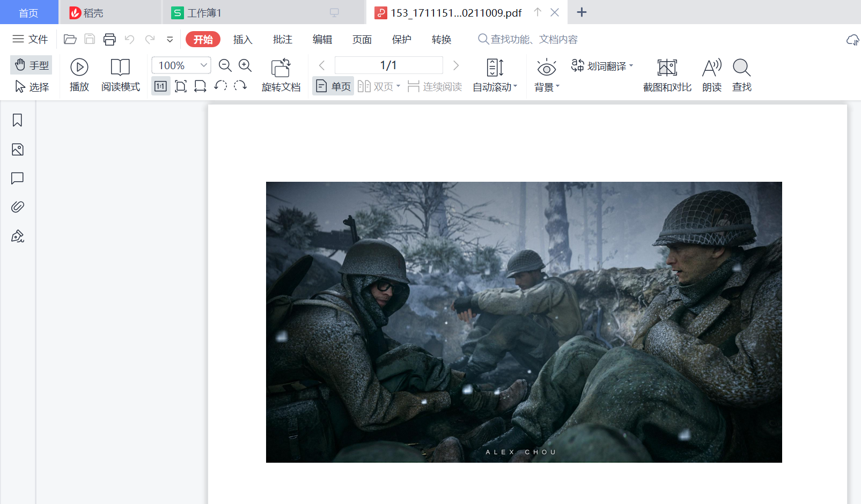Screen dimensions: 861x504
Task: Redo the last action
Action: tap(150, 39)
